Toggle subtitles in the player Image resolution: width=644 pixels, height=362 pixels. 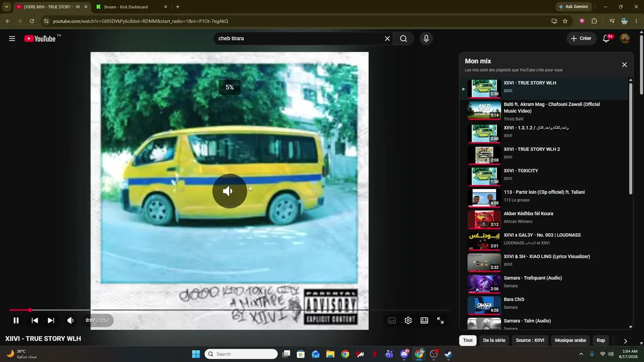[x=392, y=320]
